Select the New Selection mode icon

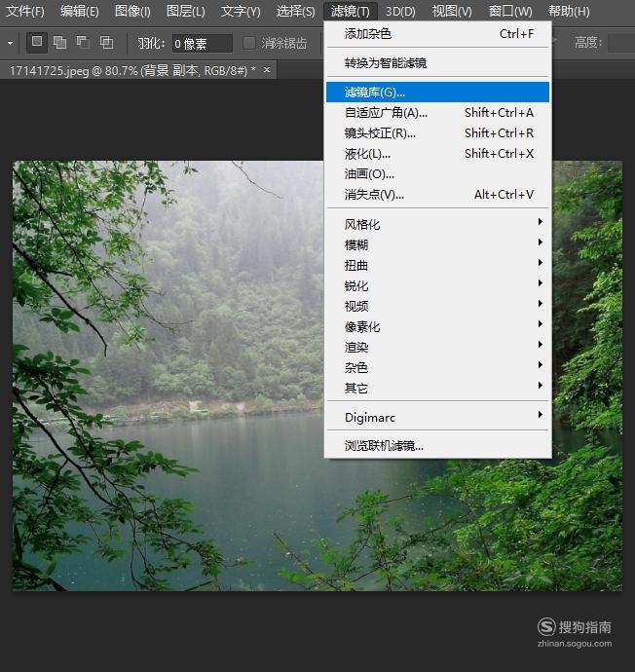(37, 43)
